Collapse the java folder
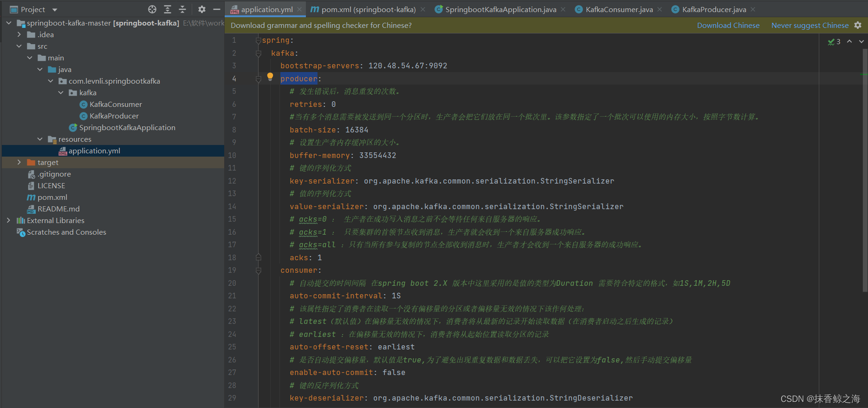This screenshot has height=408, width=868. coord(40,69)
